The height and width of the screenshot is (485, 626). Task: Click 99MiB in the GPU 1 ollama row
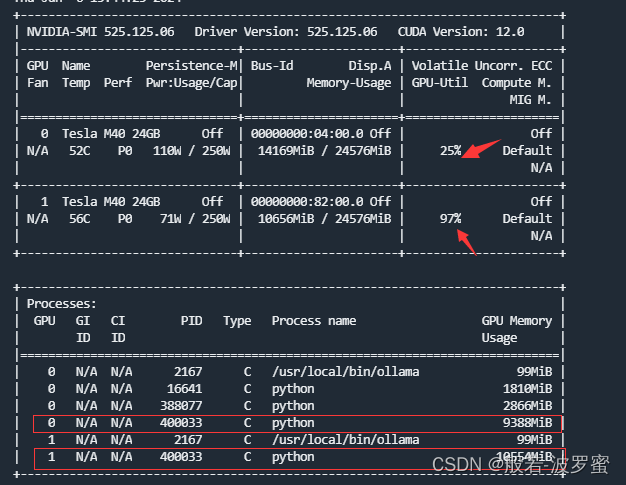click(534, 440)
